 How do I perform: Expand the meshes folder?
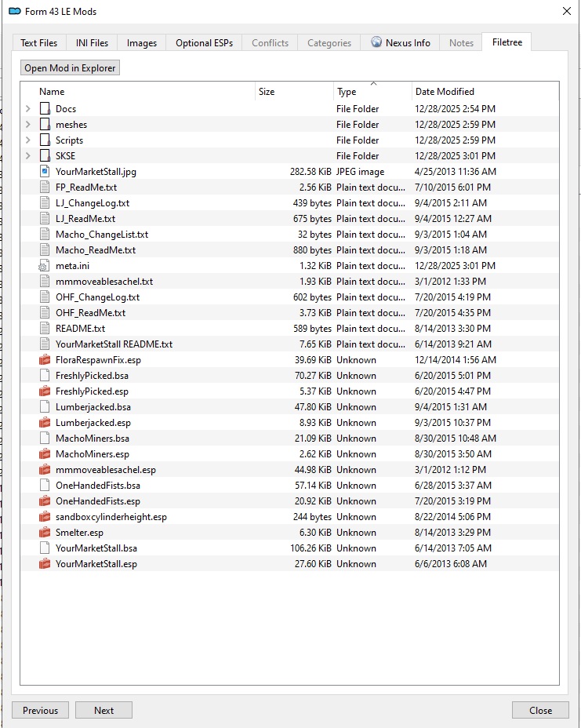tap(28, 125)
